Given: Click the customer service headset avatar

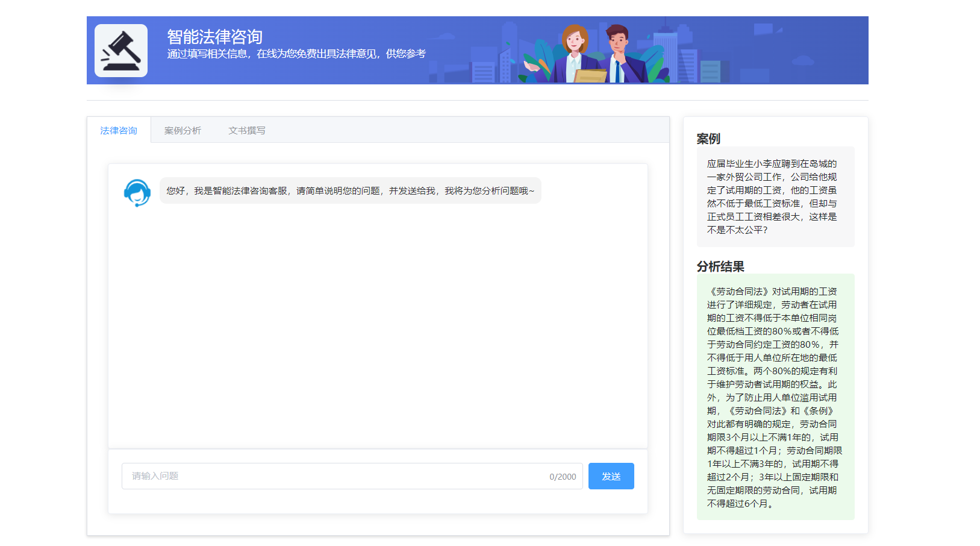Looking at the screenshot, I should pyautogui.click(x=137, y=193).
